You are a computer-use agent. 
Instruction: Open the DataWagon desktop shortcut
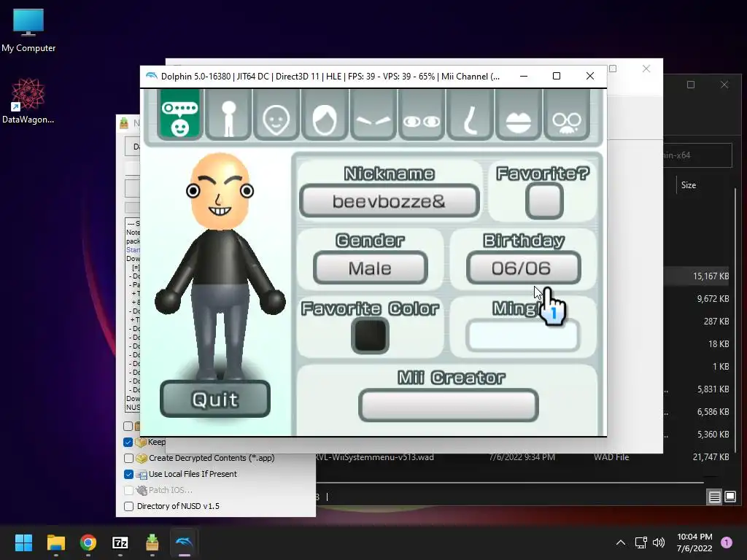pos(28,101)
